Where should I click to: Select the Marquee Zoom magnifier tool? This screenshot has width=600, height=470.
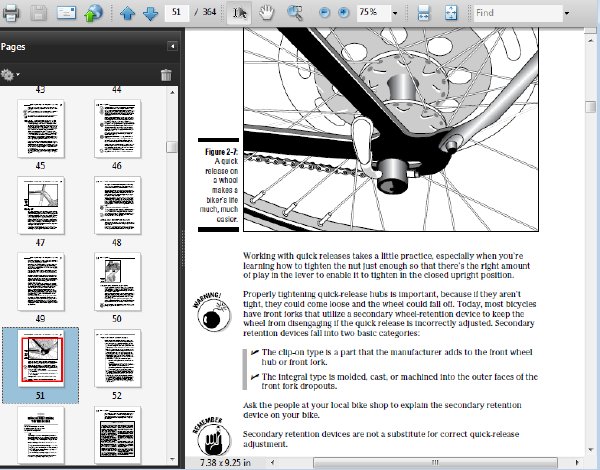click(x=295, y=13)
